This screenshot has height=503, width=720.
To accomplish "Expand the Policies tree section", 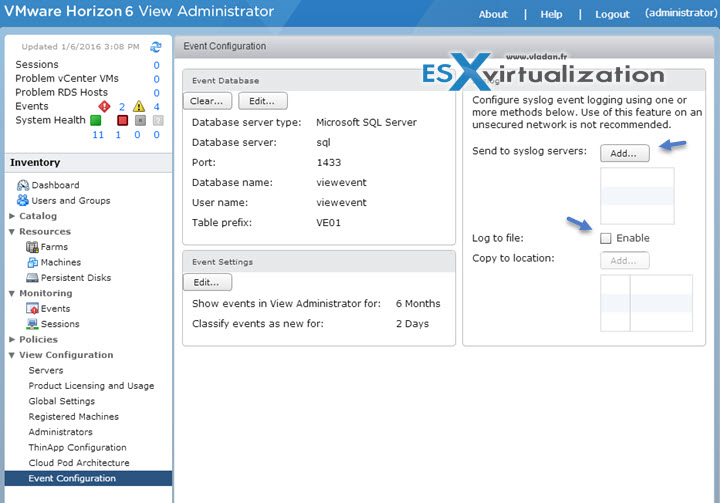I will pyautogui.click(x=12, y=339).
